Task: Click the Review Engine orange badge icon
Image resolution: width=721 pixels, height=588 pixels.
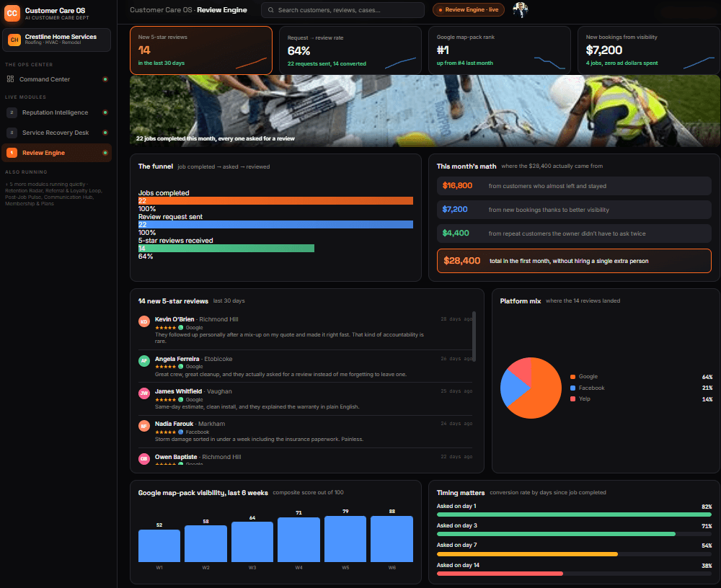Action: [12, 153]
